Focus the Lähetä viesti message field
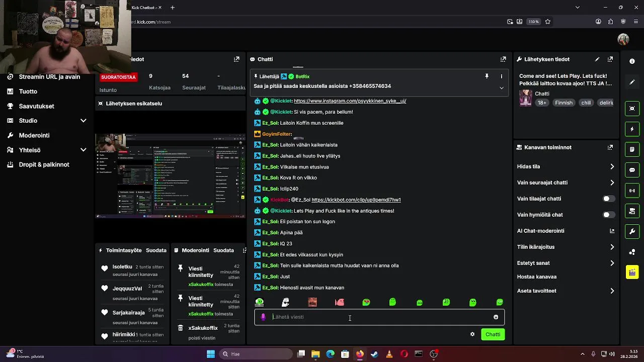The width and height of the screenshot is (644, 362). pyautogui.click(x=380, y=317)
